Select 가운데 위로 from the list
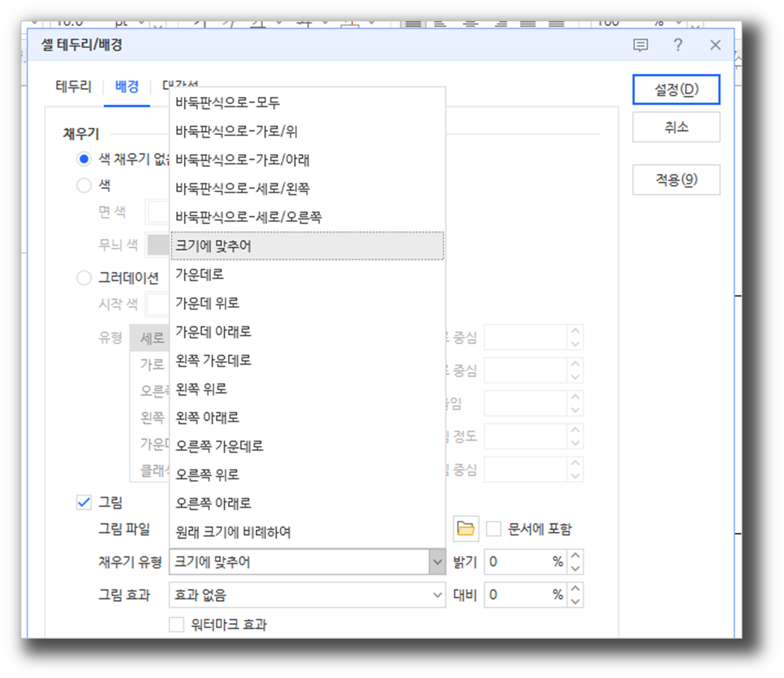784x678 pixels. pos(307,303)
